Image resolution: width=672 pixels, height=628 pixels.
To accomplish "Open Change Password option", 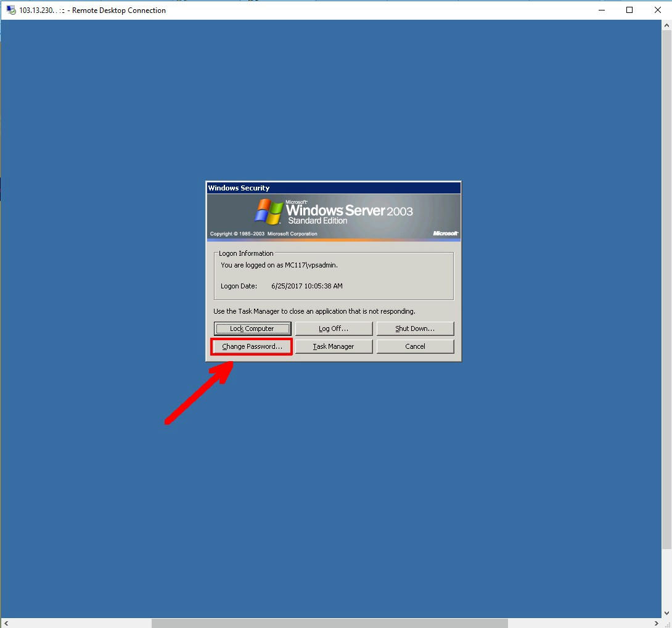I will click(252, 346).
